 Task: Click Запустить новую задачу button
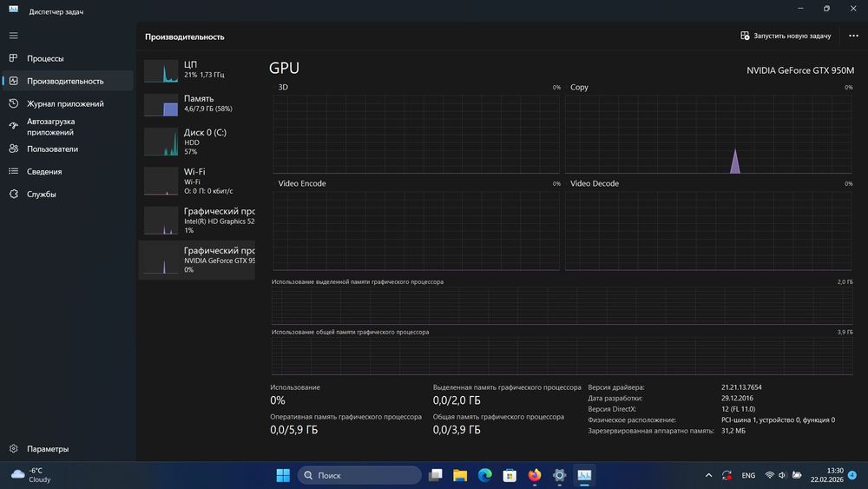click(x=786, y=36)
